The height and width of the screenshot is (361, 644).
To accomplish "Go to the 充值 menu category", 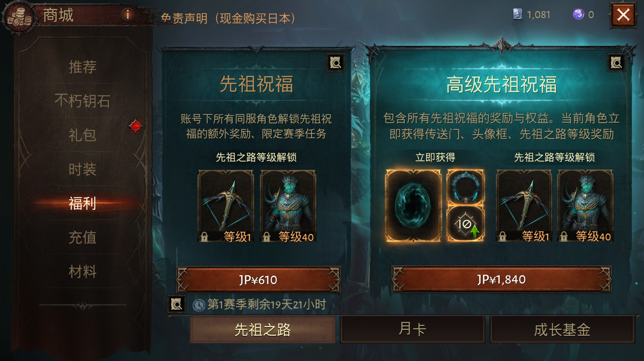I will click(x=82, y=237).
